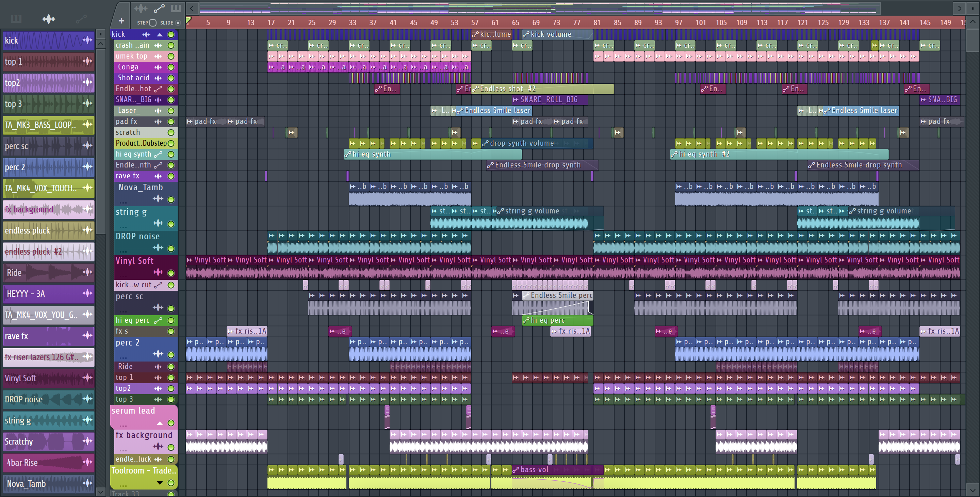
Task: Select TA_MK4_VOX_TOUCH.. in the picker
Action: click(48, 188)
